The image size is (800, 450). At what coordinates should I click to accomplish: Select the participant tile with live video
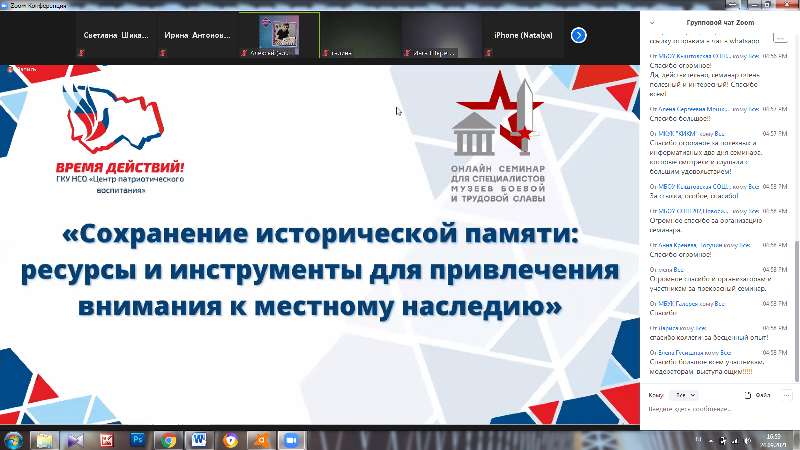click(279, 35)
